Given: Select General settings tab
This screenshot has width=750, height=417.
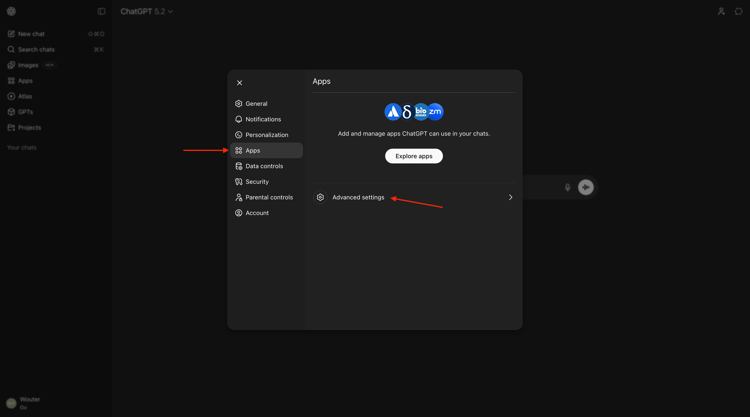Looking at the screenshot, I should coord(266,104).
